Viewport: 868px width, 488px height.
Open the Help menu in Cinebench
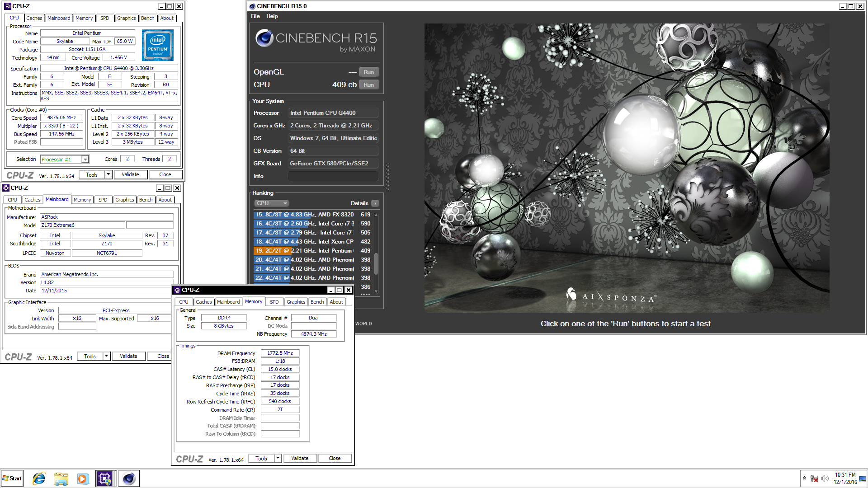tap(272, 16)
